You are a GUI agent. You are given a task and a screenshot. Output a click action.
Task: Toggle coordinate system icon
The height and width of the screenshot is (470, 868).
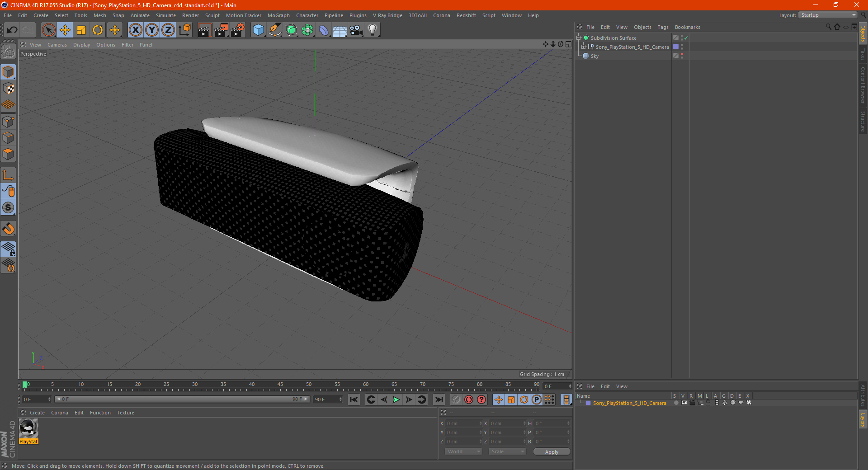click(184, 30)
